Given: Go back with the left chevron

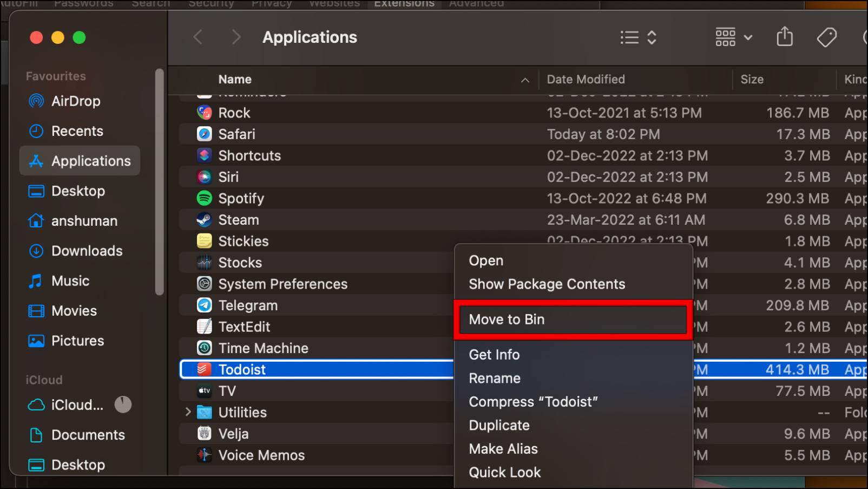Looking at the screenshot, I should tap(198, 37).
